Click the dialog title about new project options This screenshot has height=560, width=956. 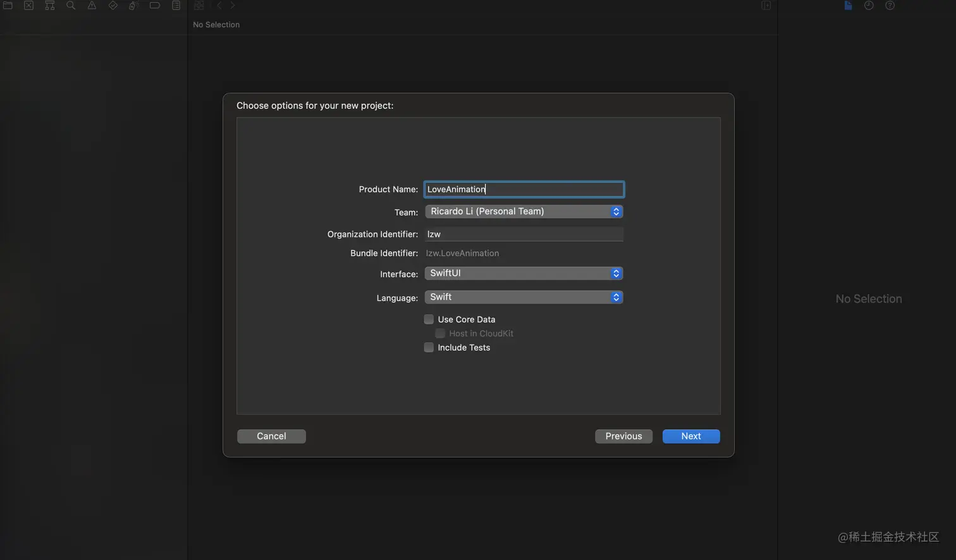315,106
